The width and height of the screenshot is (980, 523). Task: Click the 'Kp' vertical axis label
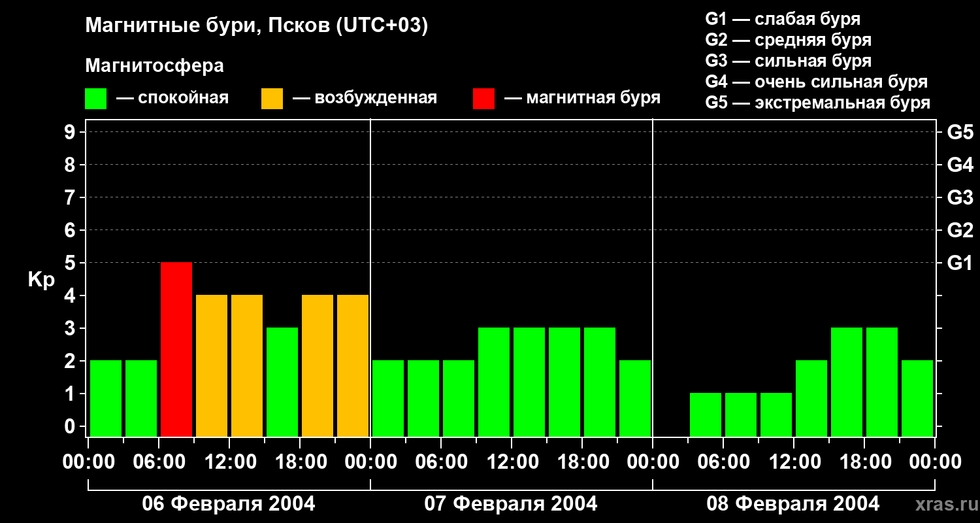(x=41, y=280)
